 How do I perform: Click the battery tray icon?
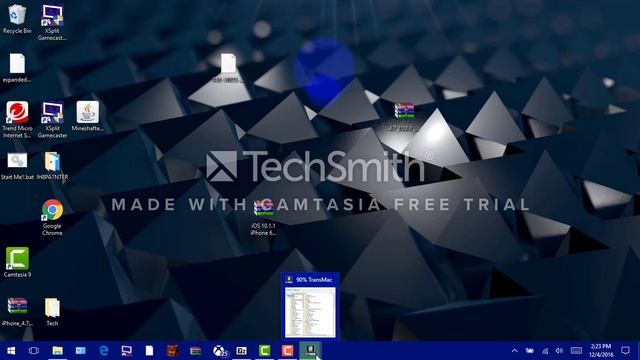point(530,351)
